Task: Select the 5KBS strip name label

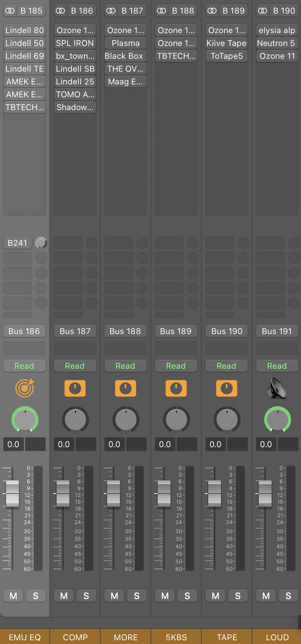Action: click(x=176, y=637)
